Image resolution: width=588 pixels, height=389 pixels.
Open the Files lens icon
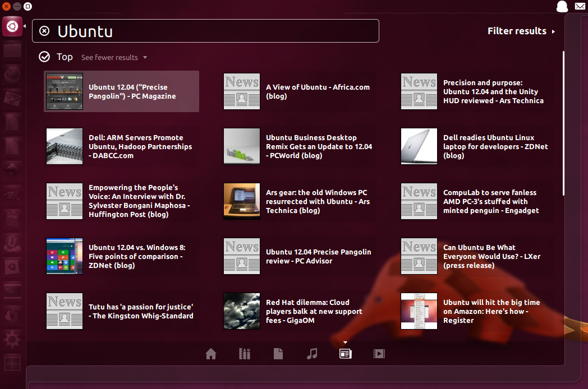278,354
